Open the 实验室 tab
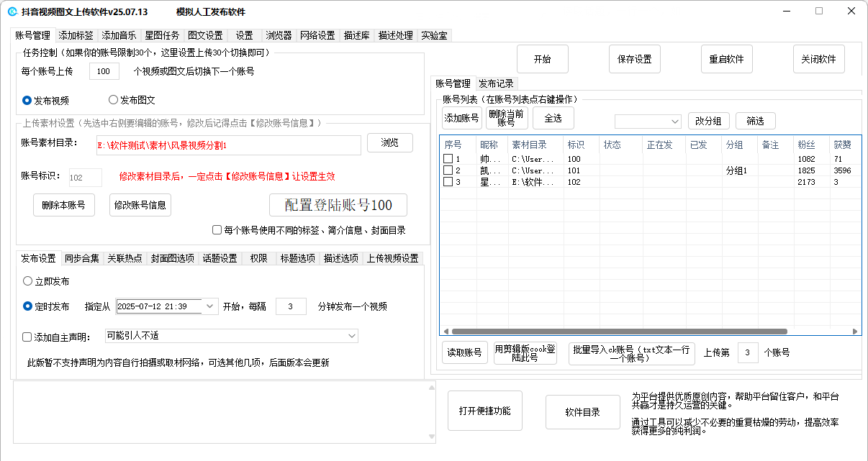This screenshot has height=461, width=868. [434, 35]
